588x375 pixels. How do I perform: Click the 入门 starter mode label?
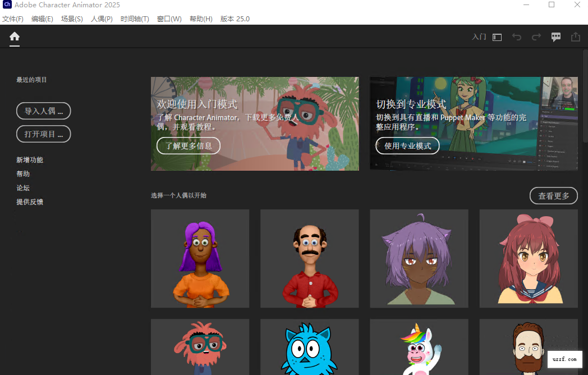click(479, 36)
